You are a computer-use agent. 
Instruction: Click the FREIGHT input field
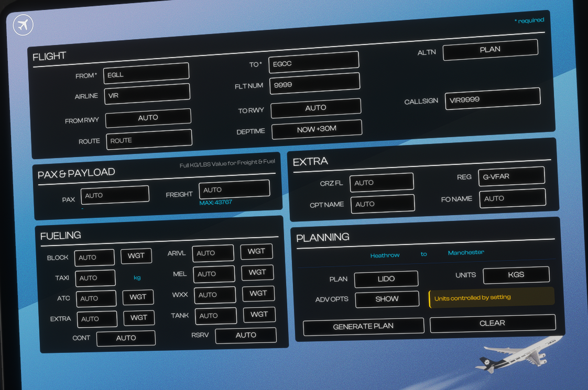pos(234,190)
